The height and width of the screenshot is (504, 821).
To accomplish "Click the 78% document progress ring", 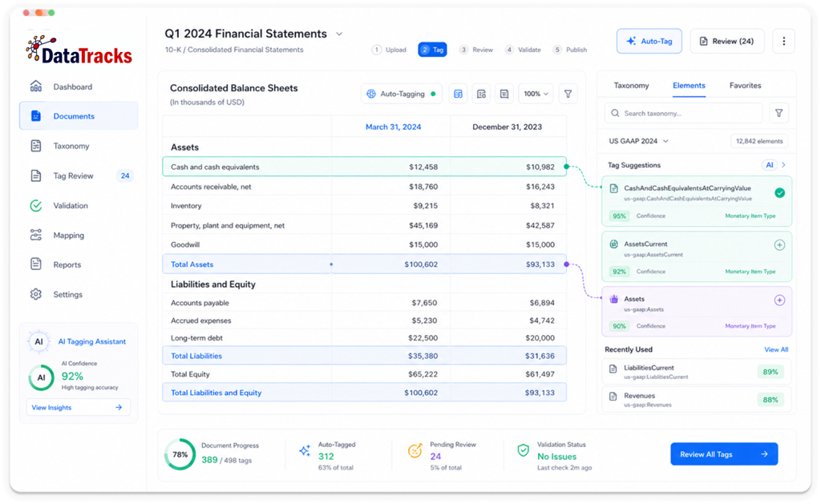I will tap(180, 454).
